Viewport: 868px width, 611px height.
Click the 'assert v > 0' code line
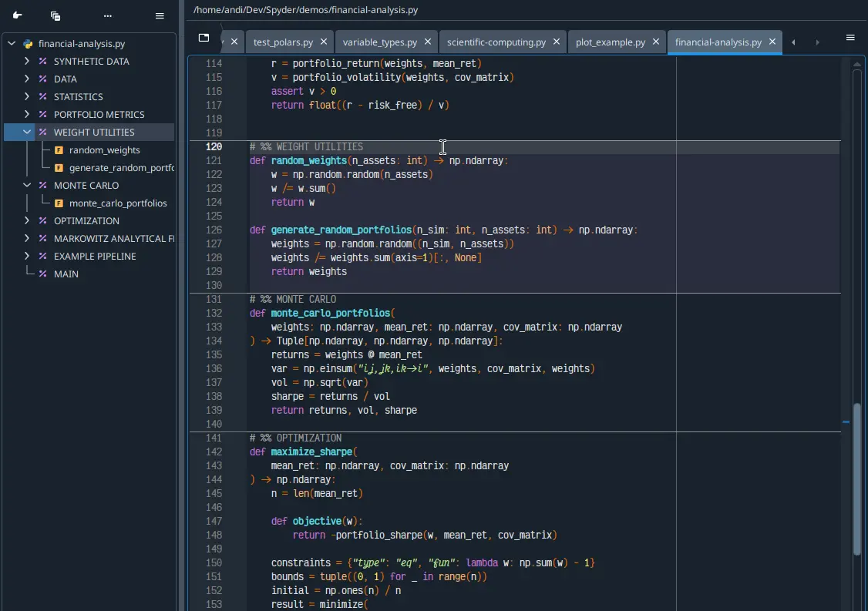304,92
